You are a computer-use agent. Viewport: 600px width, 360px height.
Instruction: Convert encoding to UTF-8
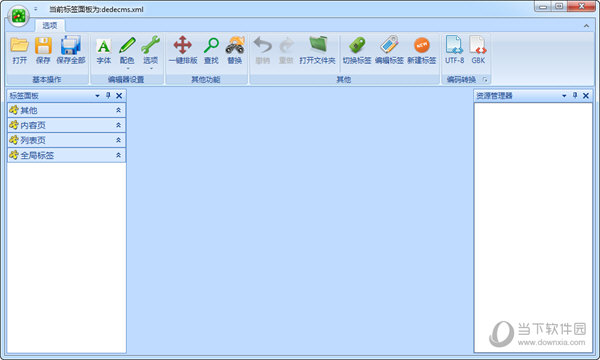click(454, 50)
